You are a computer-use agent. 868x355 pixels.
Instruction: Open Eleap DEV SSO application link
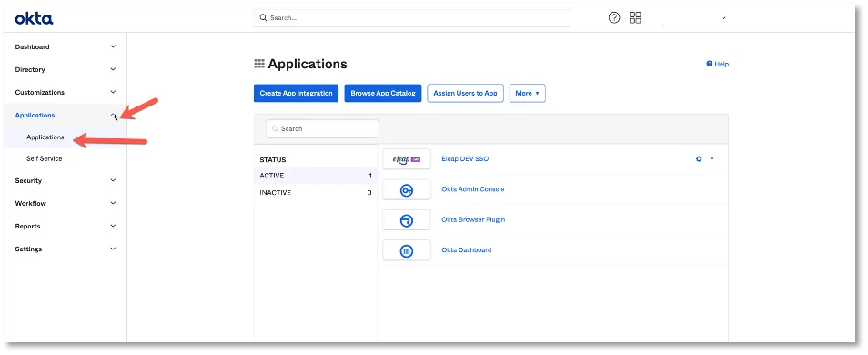pos(465,159)
